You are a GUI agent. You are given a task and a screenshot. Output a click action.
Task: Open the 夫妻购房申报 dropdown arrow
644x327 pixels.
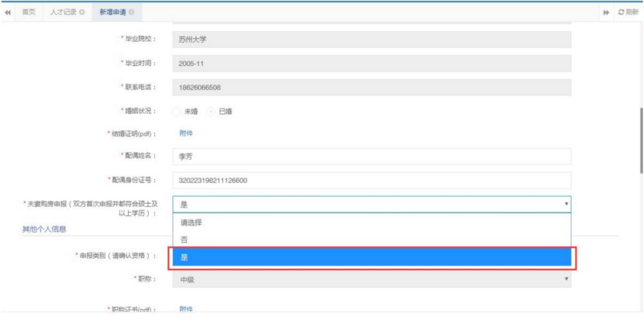point(566,204)
